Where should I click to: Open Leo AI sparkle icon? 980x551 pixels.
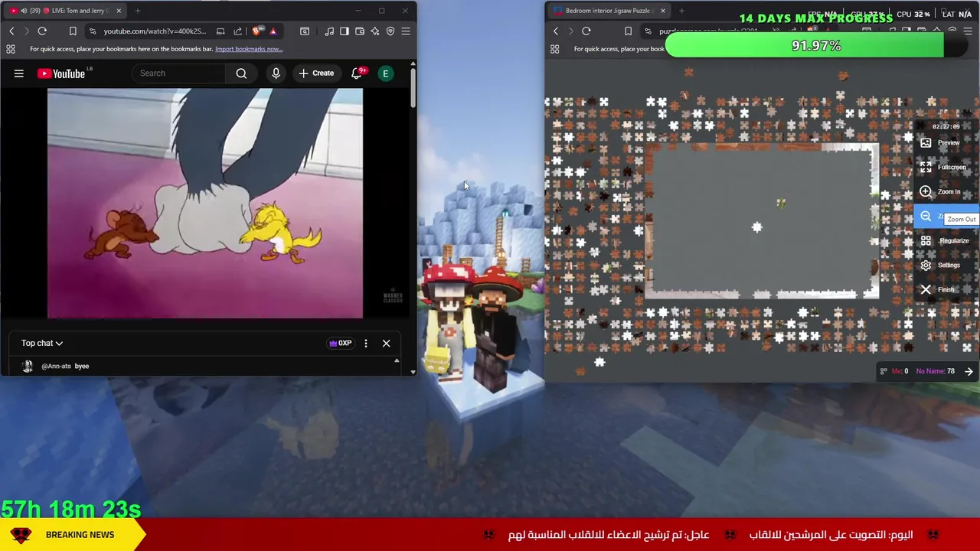click(375, 31)
